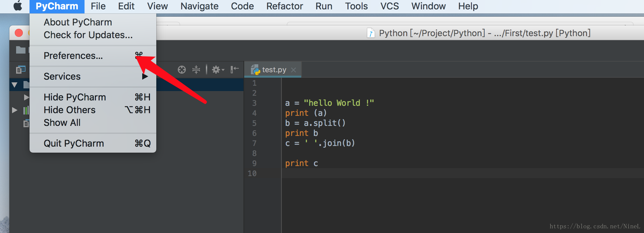
Task: Open the Refactor menu
Action: pyautogui.click(x=284, y=6)
